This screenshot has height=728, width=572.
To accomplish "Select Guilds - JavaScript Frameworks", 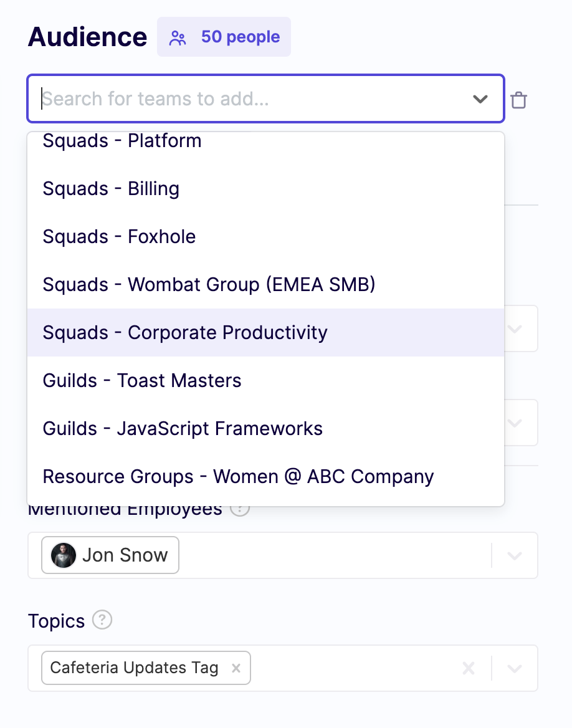I will pyautogui.click(x=183, y=429).
